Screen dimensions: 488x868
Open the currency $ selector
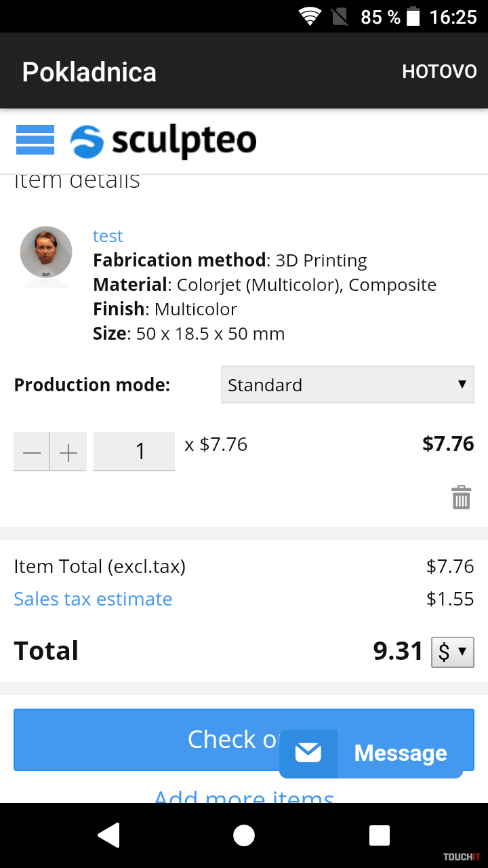pyautogui.click(x=452, y=652)
